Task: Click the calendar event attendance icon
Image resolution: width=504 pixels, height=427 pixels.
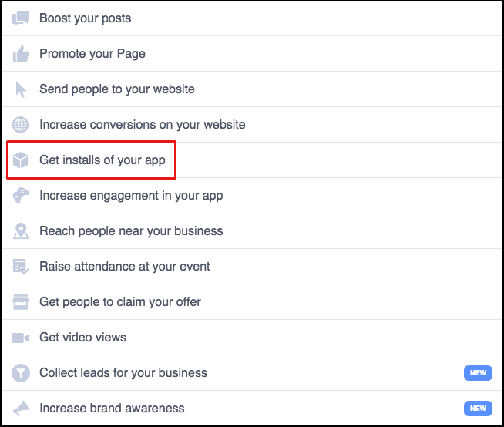Action: tap(21, 267)
